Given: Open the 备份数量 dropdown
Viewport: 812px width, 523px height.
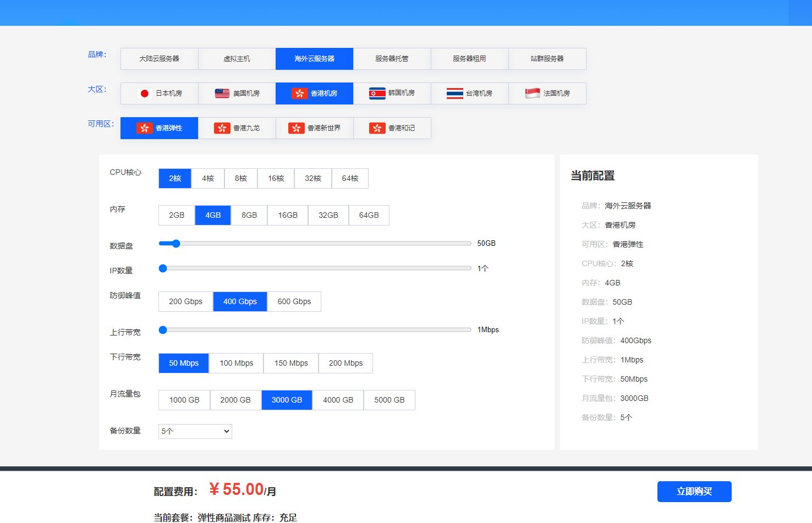Looking at the screenshot, I should click(x=195, y=432).
